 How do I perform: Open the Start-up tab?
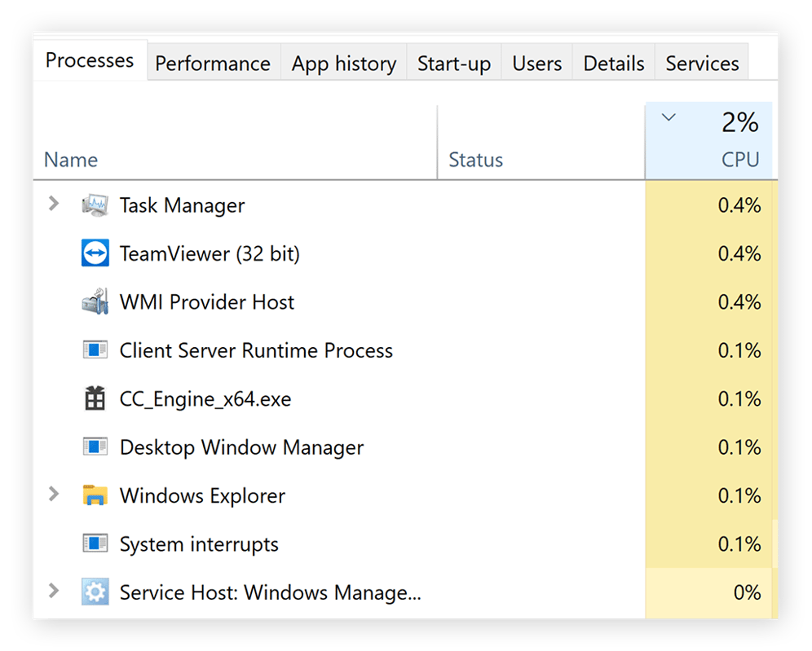coord(453,63)
